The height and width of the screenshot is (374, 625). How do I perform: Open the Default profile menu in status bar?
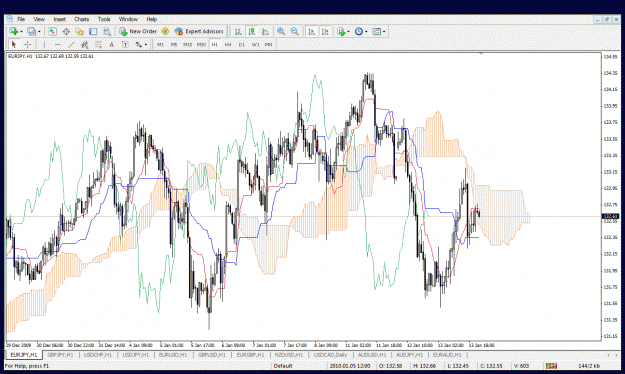pyautogui.click(x=283, y=366)
